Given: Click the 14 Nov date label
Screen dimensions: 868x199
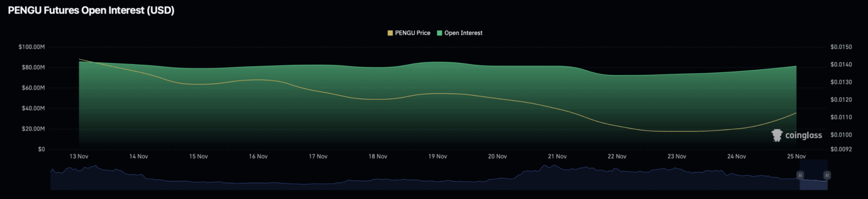Looking at the screenshot, I should point(139,157).
